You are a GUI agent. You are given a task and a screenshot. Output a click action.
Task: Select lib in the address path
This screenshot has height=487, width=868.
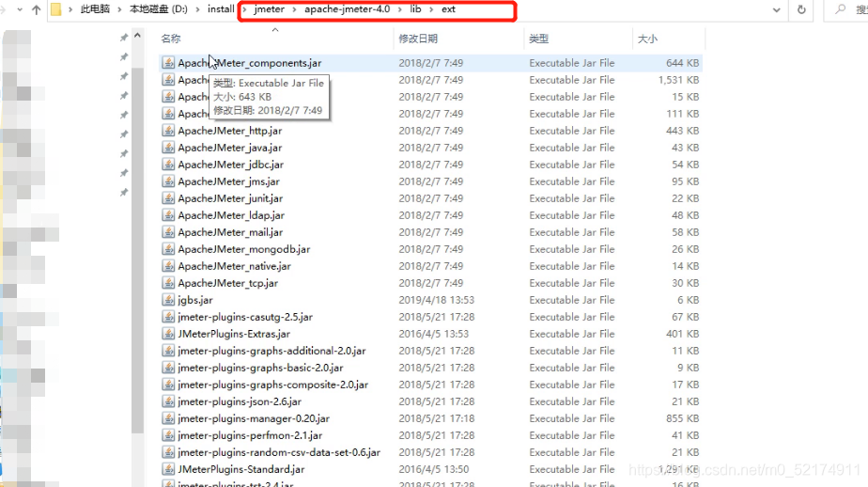[415, 9]
